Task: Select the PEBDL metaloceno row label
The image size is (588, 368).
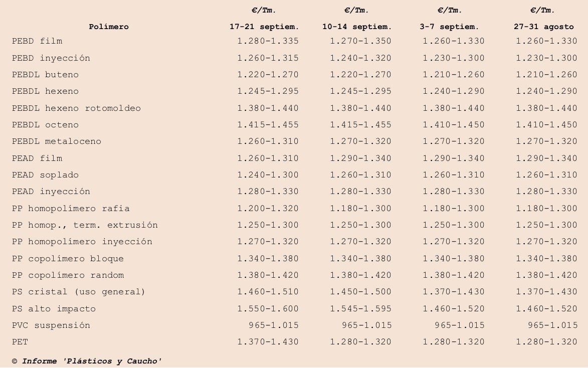Action: (x=57, y=141)
